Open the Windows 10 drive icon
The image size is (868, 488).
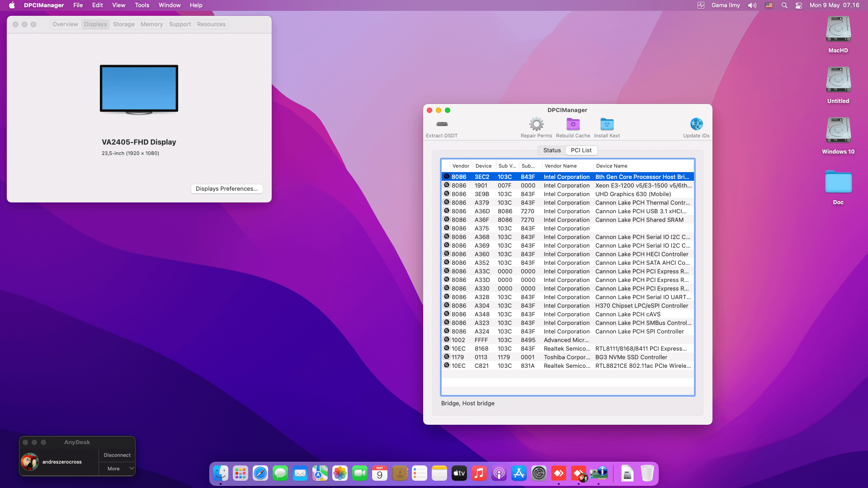838,131
